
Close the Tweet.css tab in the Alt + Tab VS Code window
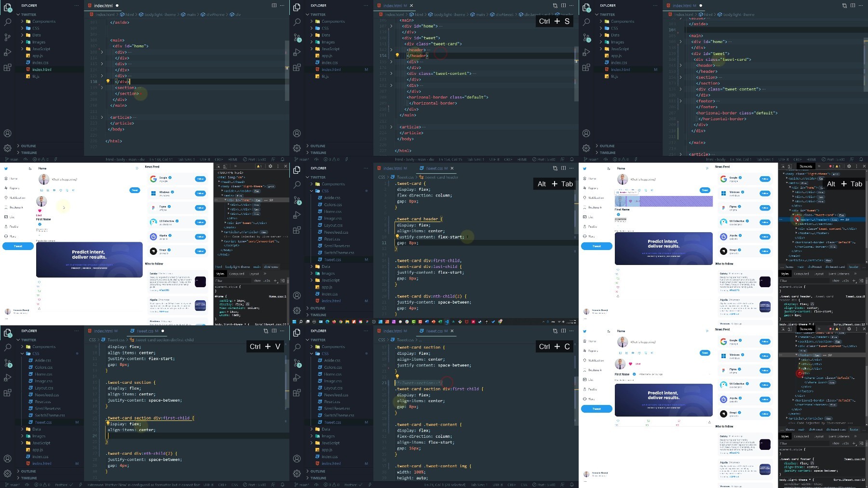(x=452, y=168)
